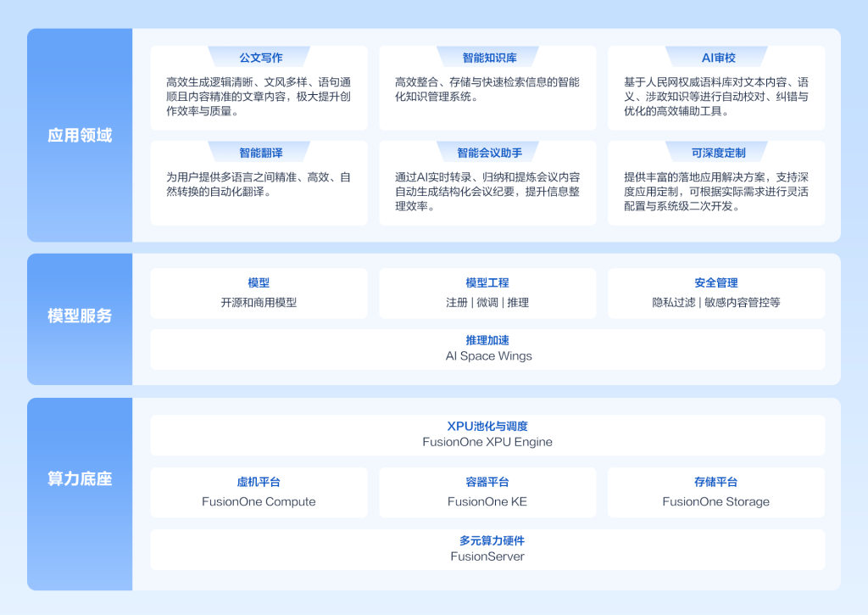Select the 多元算力硬件 FusionServer bar
The width and height of the screenshot is (868, 615).
click(487, 550)
